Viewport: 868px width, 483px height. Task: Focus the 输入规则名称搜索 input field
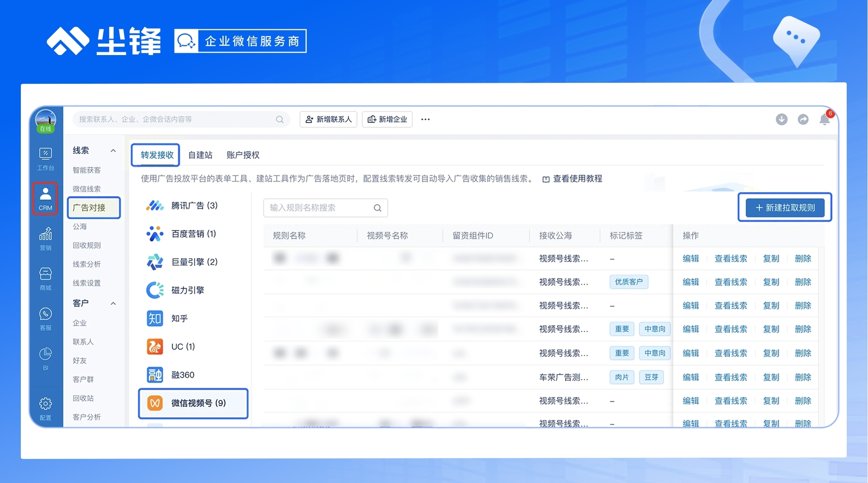pos(325,208)
